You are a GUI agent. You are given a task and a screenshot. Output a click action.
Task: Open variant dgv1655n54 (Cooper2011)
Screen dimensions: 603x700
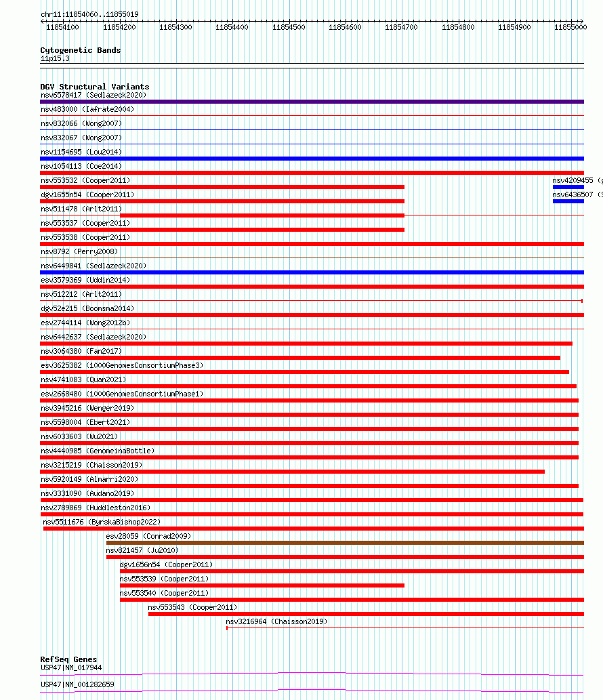point(87,194)
